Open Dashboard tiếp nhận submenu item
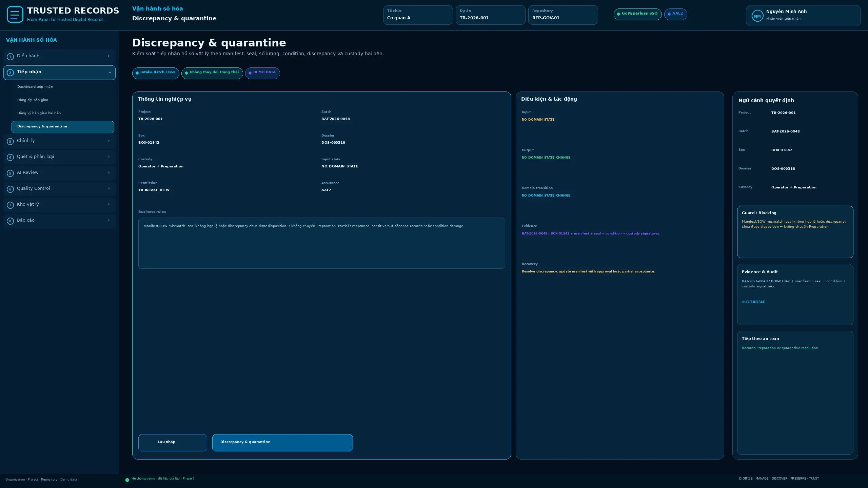868x488 pixels. click(63, 87)
